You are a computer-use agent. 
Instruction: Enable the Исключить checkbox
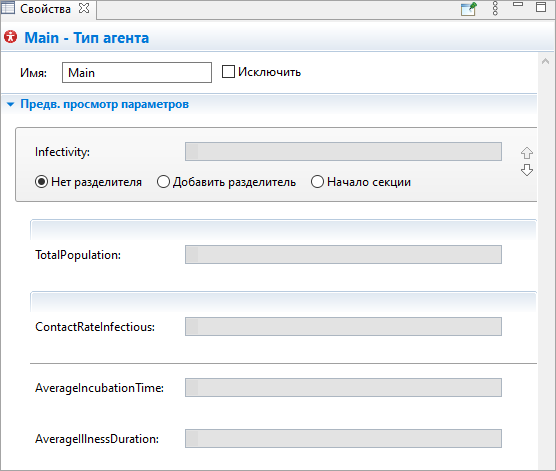[x=228, y=72]
